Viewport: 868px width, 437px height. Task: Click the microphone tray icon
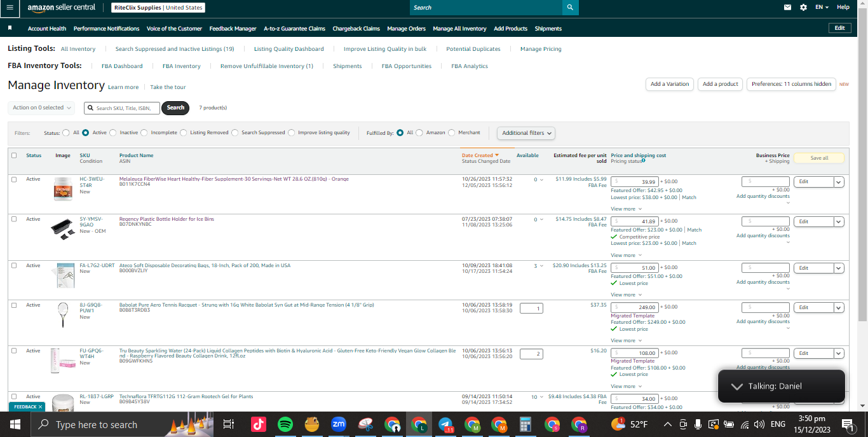tap(698, 424)
